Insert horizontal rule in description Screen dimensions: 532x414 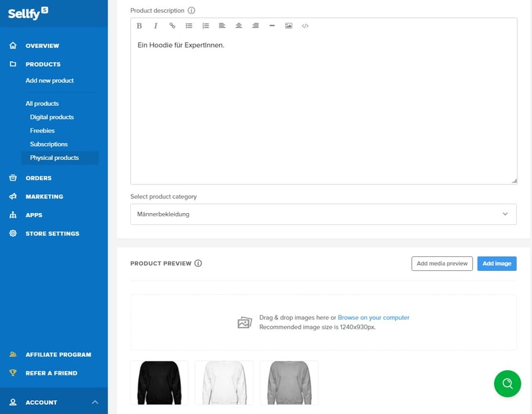[272, 26]
